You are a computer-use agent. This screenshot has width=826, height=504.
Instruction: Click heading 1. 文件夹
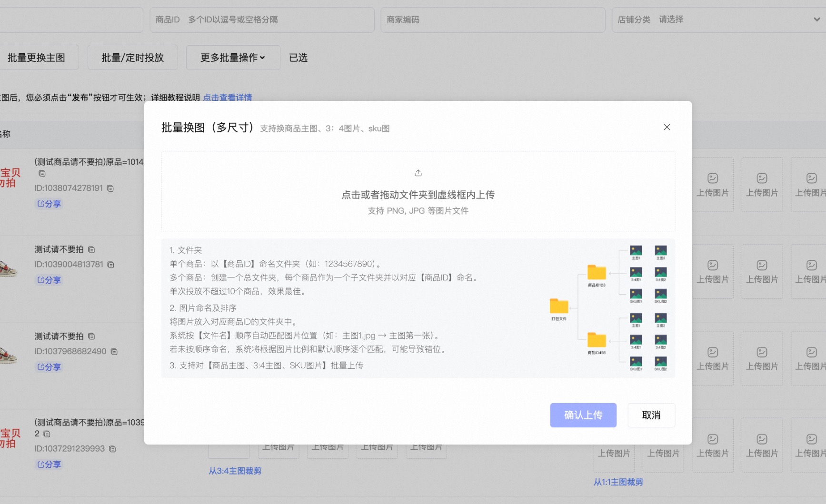186,250
